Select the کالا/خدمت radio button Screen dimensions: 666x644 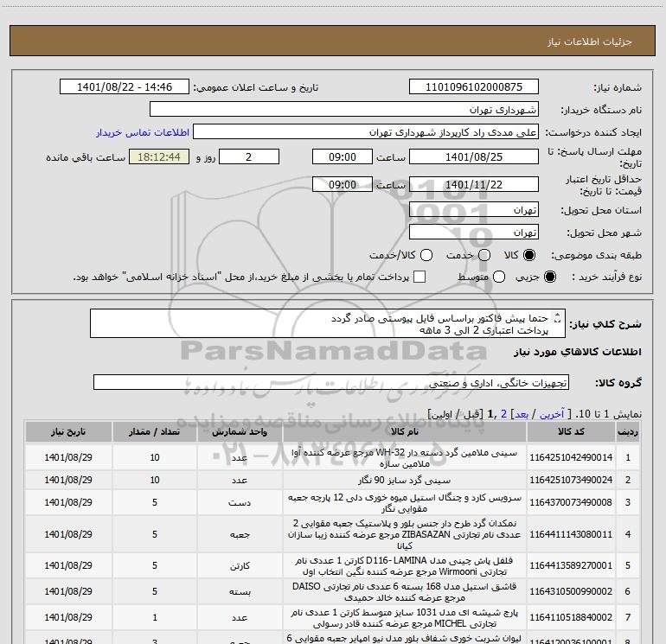pyautogui.click(x=426, y=255)
